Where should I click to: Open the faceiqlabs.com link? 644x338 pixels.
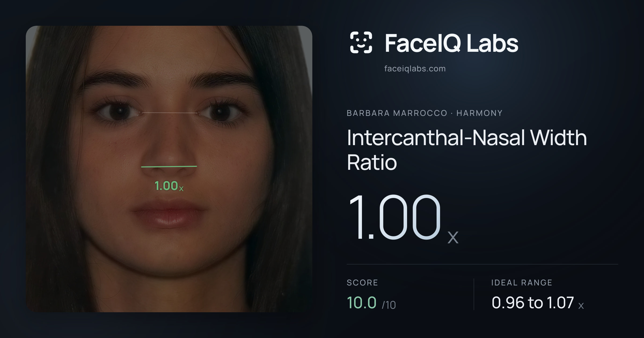coord(415,69)
